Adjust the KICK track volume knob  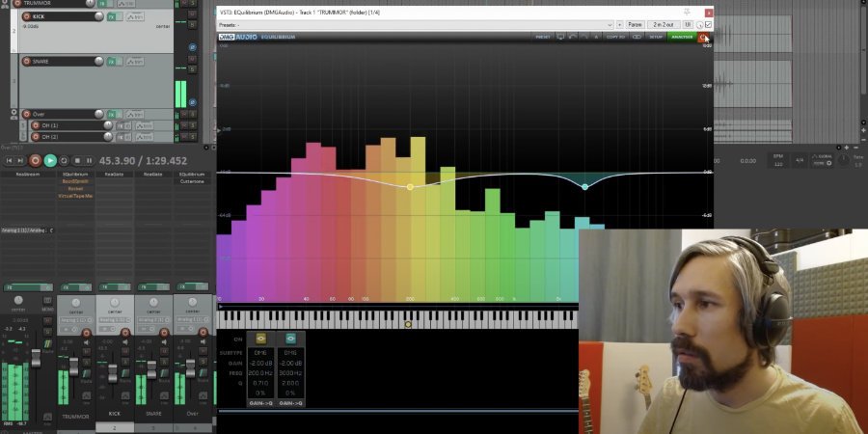coord(99,16)
